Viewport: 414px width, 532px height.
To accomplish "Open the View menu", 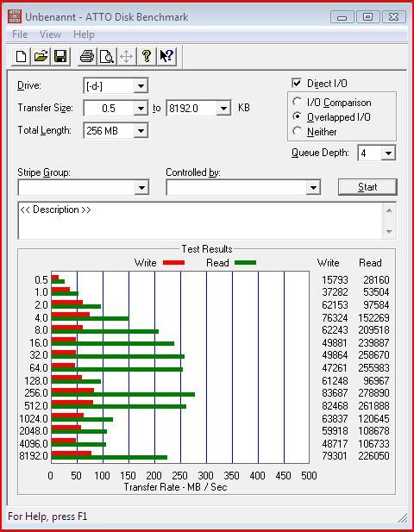I will [50, 34].
